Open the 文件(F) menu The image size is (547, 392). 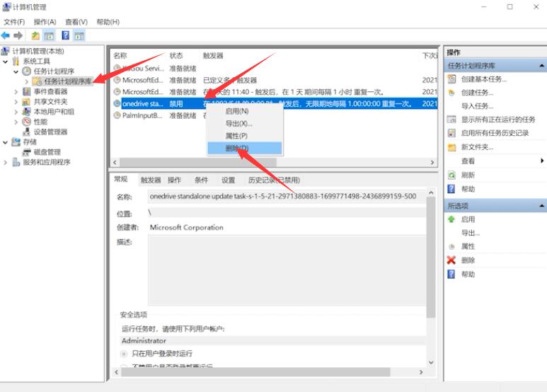click(14, 22)
